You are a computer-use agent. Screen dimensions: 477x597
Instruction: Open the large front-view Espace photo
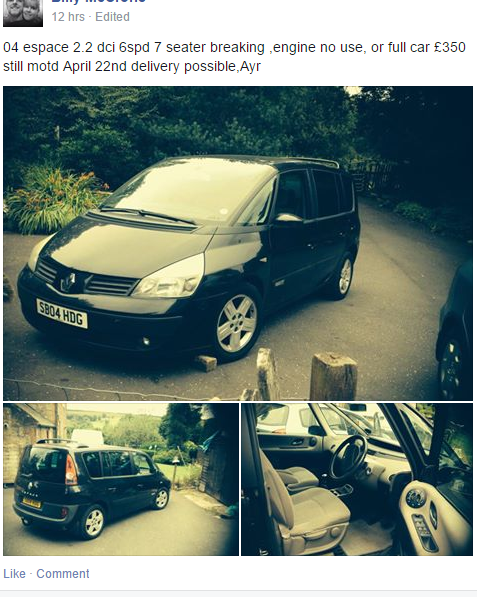click(x=238, y=243)
